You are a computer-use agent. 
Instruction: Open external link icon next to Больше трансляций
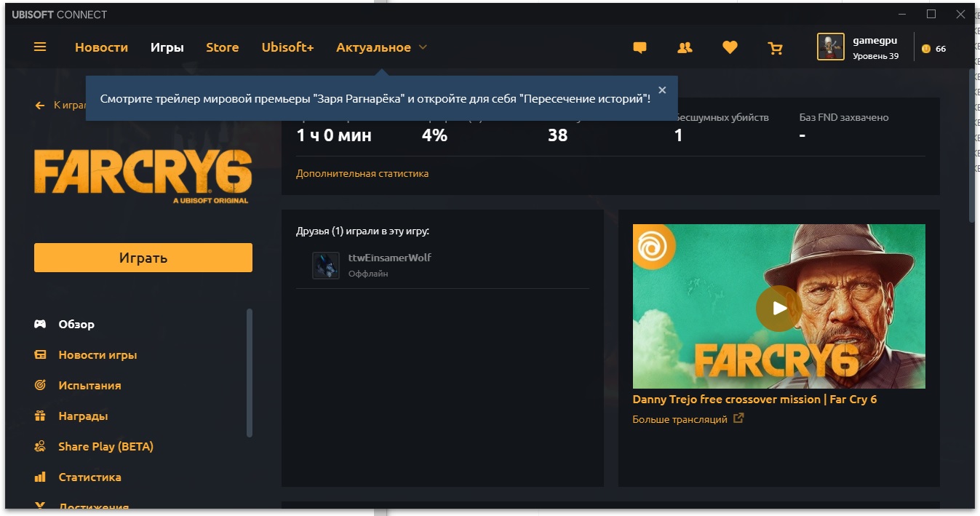(738, 418)
